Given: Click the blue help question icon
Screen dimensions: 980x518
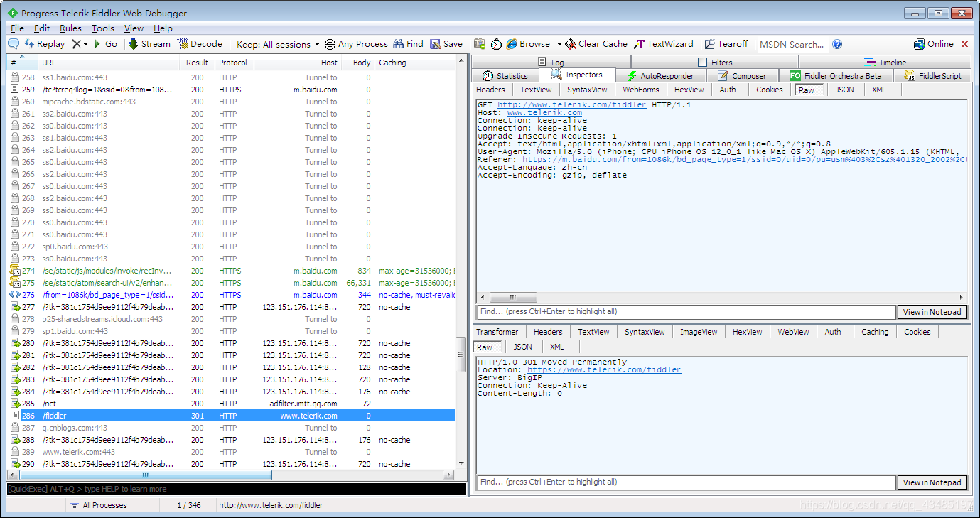Looking at the screenshot, I should (x=837, y=44).
